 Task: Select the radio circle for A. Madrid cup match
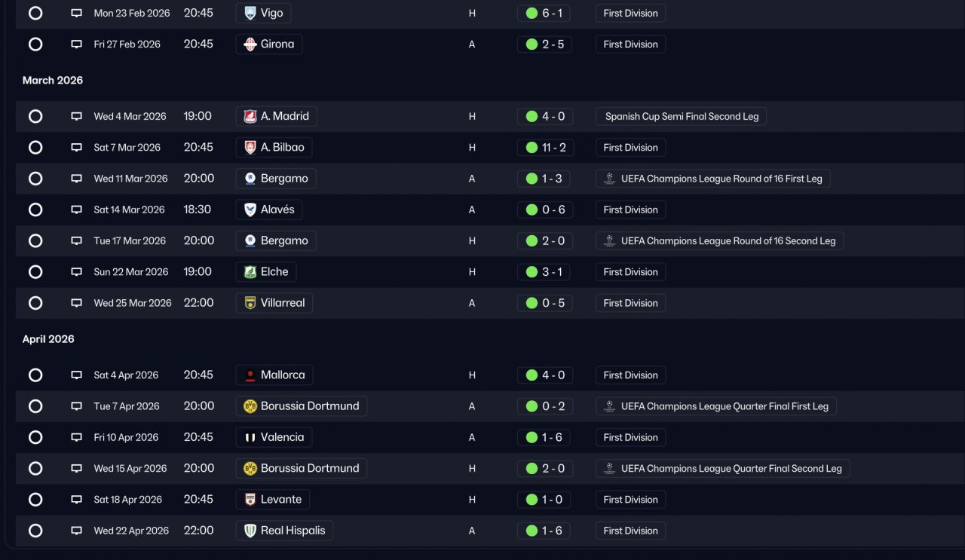tap(35, 117)
